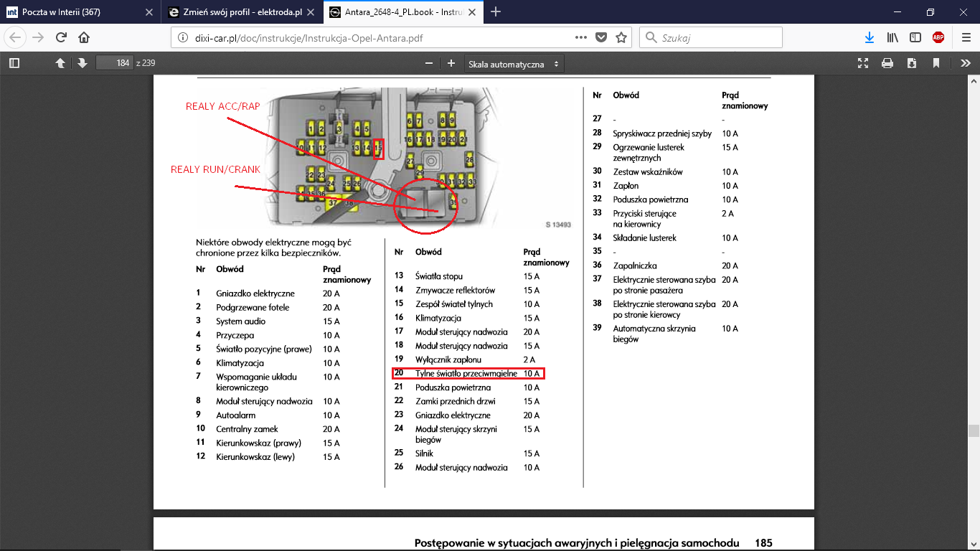Select text 'Centralny zamek'
The image size is (980, 551).
[x=247, y=429]
